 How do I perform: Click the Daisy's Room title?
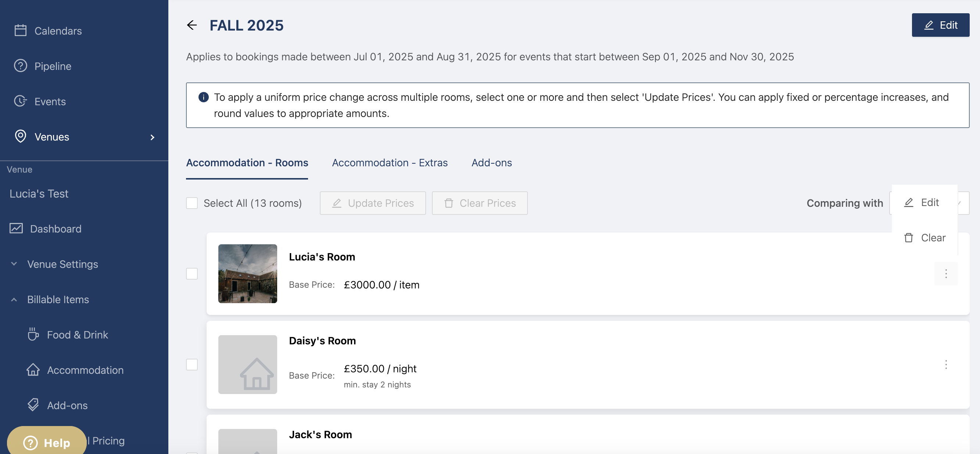pos(322,341)
